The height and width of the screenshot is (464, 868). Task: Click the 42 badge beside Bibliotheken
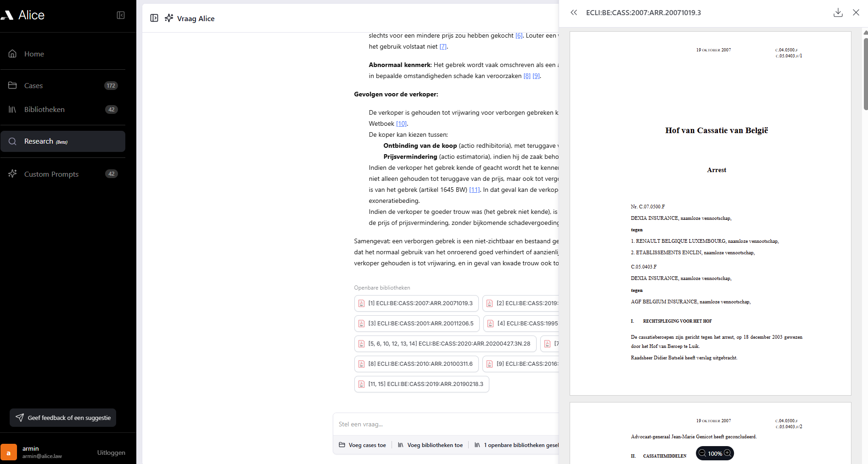pos(112,109)
